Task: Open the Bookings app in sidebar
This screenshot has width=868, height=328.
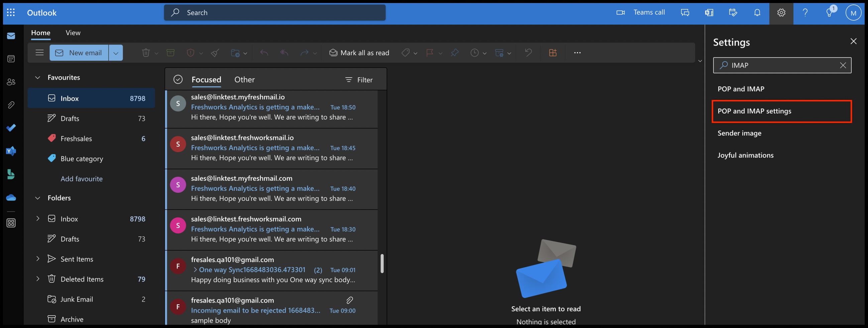Action: 11,174
